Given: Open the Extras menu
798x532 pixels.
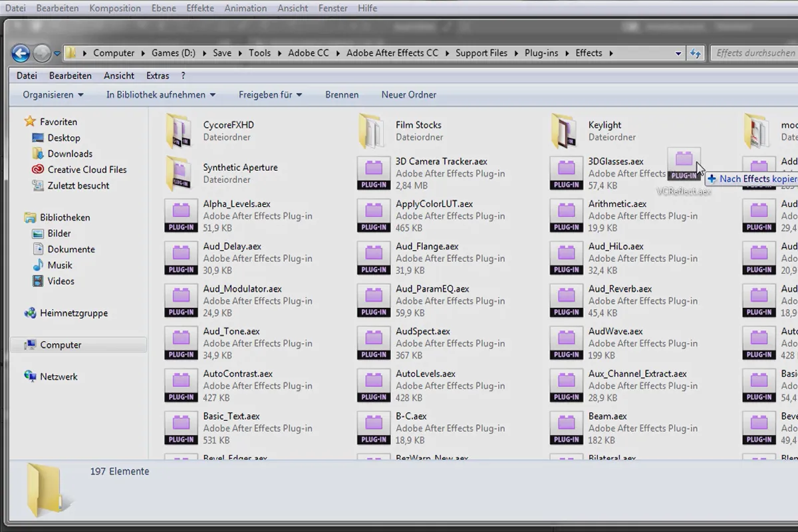Looking at the screenshot, I should (x=158, y=76).
